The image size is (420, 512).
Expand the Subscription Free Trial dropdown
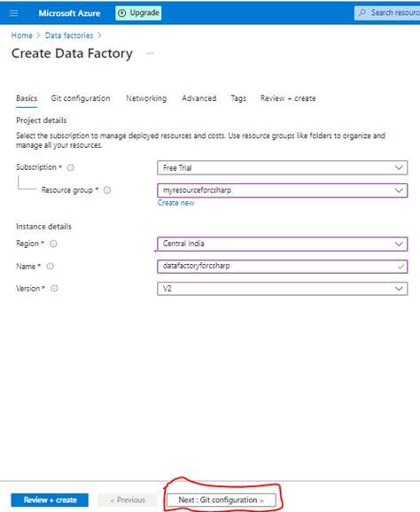[282, 167]
